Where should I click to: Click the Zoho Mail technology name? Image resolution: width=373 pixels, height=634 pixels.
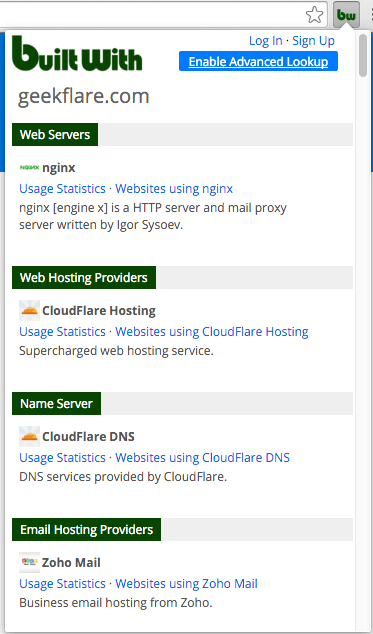coord(71,563)
